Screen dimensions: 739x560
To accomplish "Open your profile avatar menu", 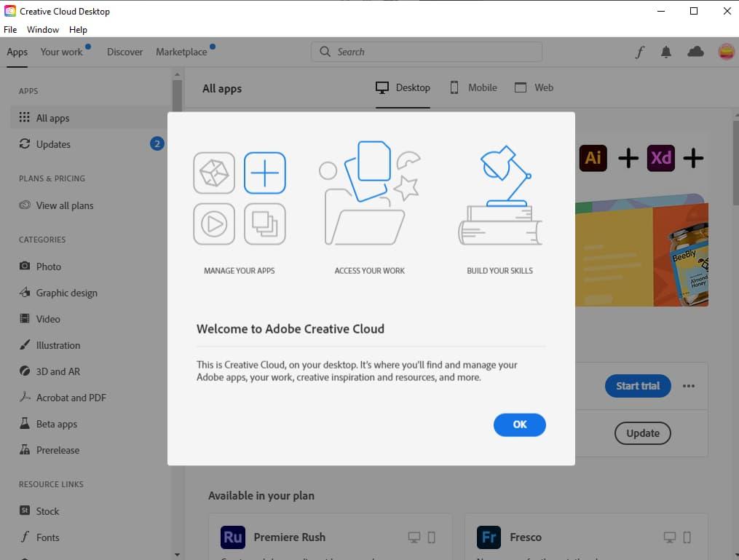I will [x=726, y=52].
